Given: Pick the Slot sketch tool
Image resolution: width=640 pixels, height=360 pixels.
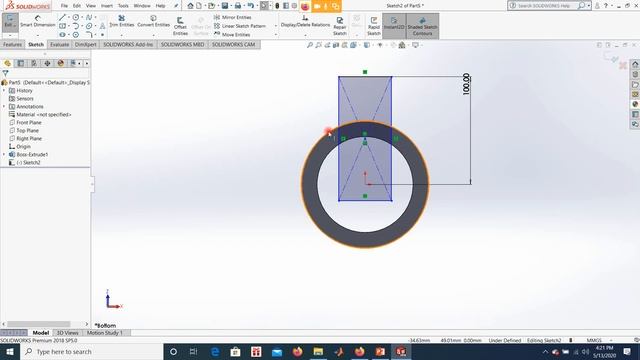Looking at the screenshot, I should 62,35.
